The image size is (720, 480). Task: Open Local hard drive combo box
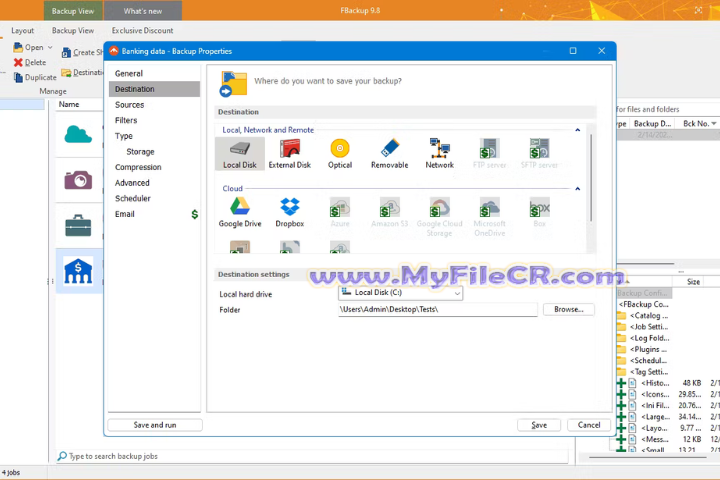[400, 293]
